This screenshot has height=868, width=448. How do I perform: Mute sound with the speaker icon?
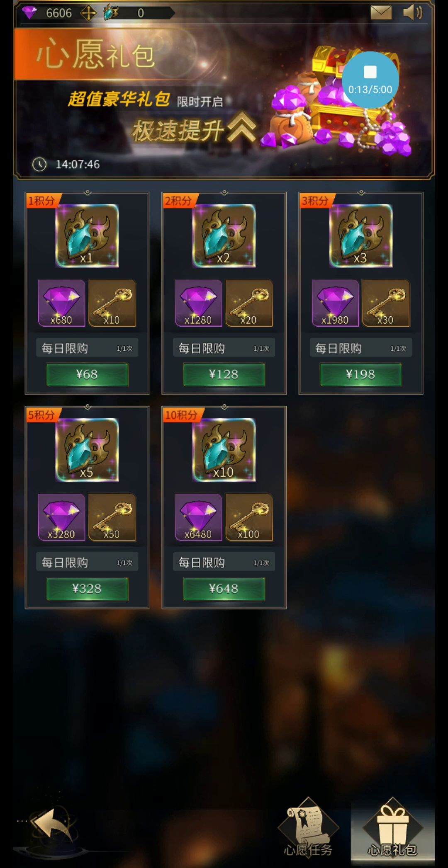click(x=412, y=12)
